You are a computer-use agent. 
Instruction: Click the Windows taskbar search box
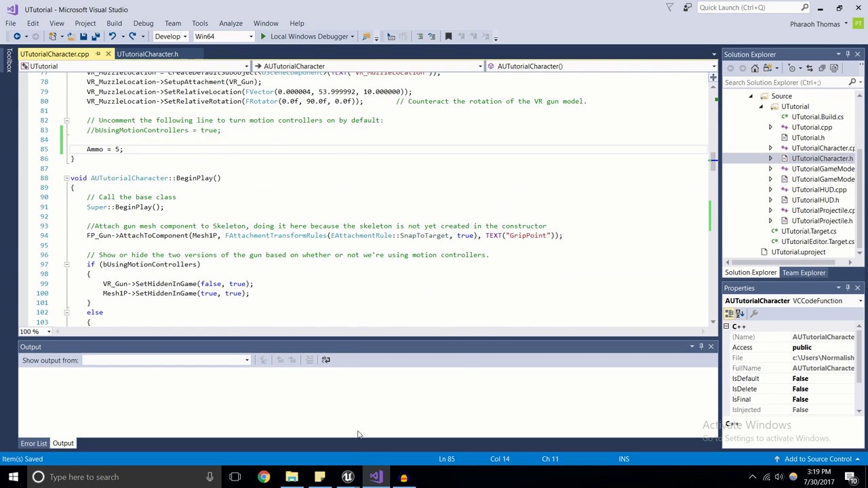pos(123,477)
